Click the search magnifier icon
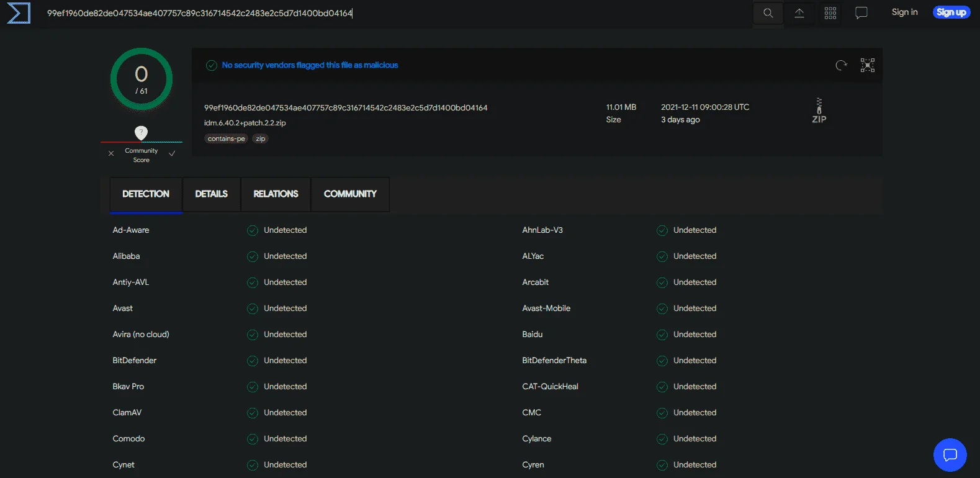Screen dimensions: 980x478 (768, 13)
